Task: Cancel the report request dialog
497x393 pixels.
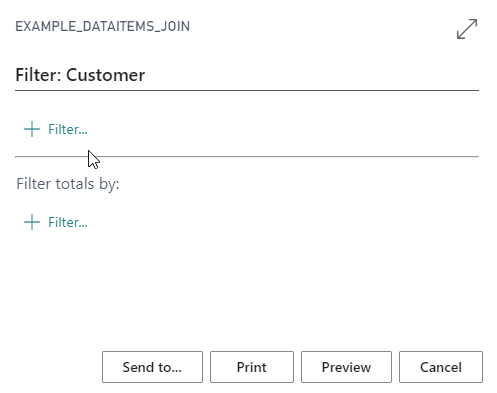Action: coord(441,367)
